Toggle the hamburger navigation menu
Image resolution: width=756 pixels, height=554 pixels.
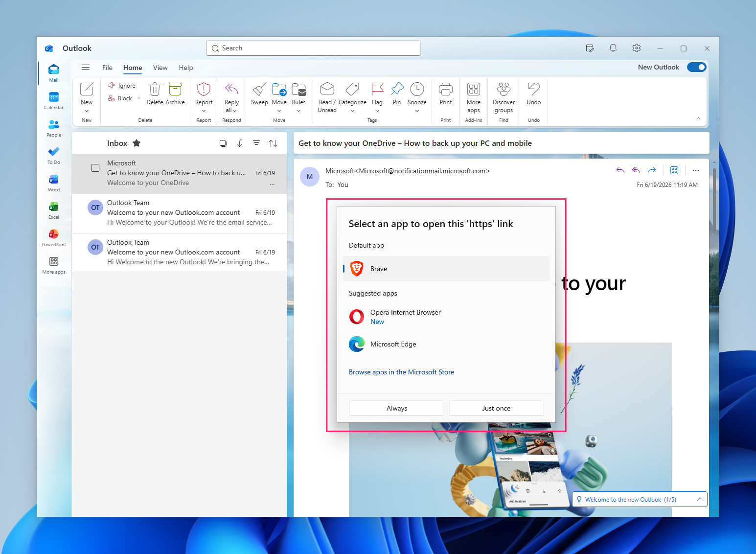point(86,68)
